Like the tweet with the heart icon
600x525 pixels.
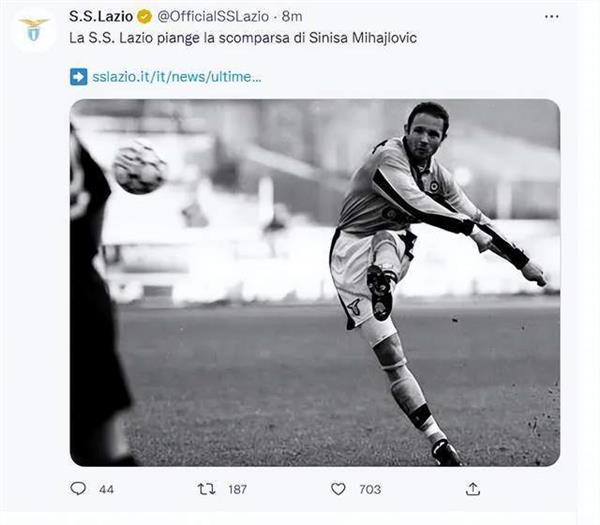(338, 489)
